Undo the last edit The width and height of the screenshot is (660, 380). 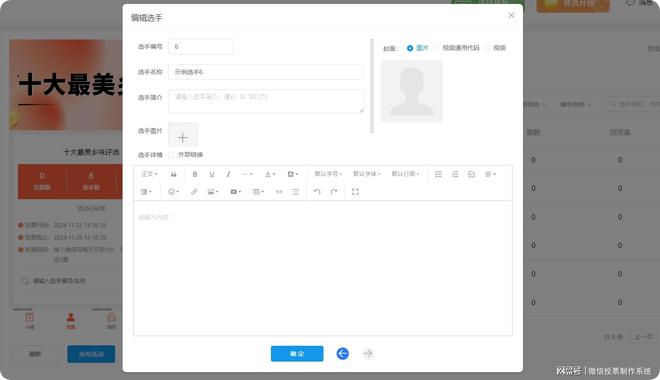pos(317,192)
